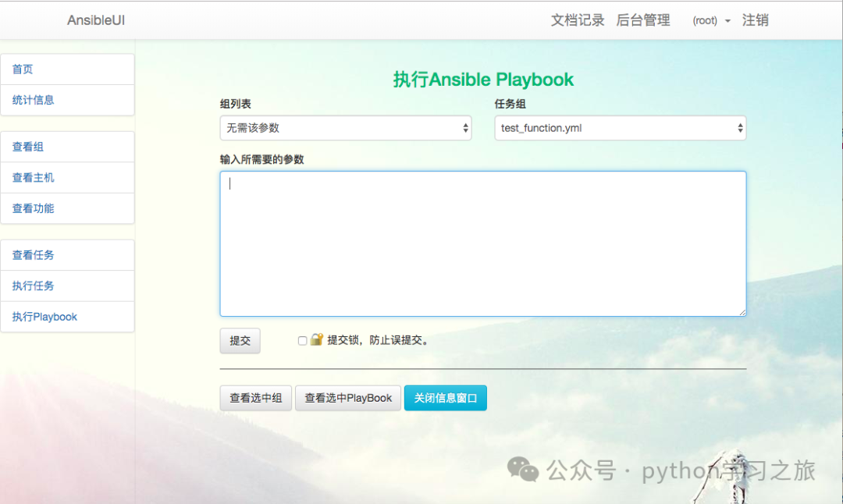Screen dimensions: 843x504
Task: Click the 组列表 label
Action: coord(236,105)
